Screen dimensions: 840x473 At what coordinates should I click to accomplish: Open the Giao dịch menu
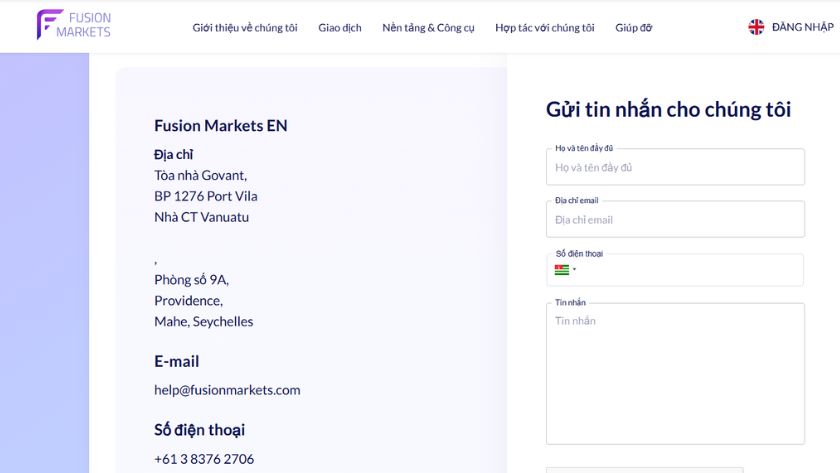coord(340,27)
